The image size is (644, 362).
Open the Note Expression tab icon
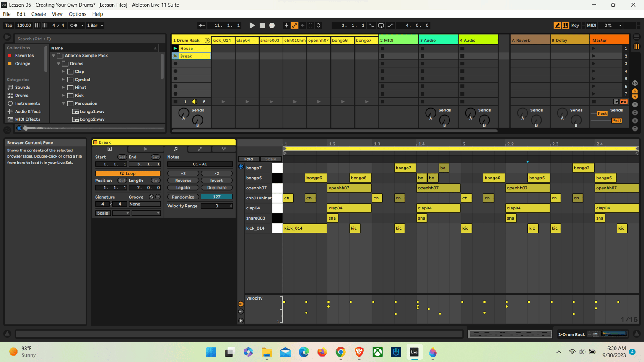coord(223,149)
